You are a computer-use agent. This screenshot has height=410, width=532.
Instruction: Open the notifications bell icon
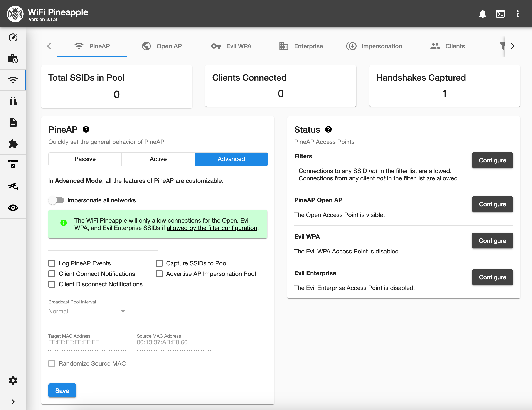point(482,14)
